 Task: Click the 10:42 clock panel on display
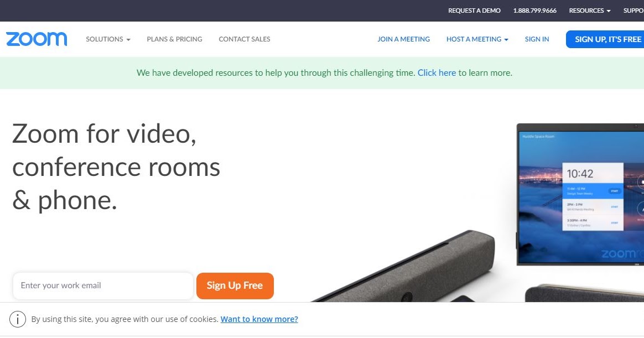(x=593, y=196)
